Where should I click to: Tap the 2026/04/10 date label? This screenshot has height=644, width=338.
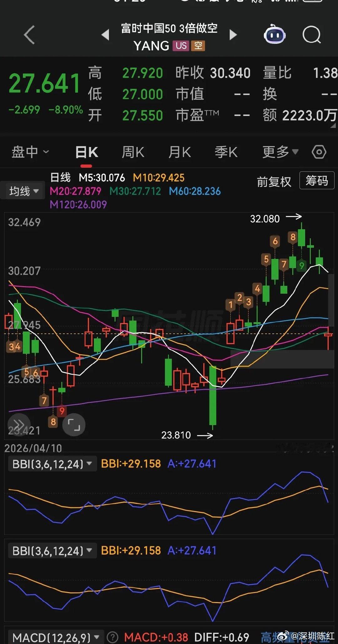(33, 448)
